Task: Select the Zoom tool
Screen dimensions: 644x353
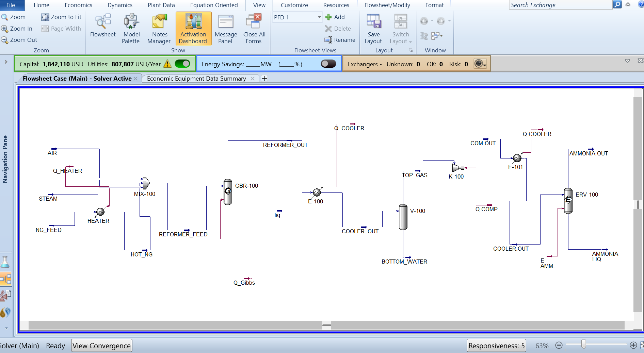Action: [x=13, y=17]
